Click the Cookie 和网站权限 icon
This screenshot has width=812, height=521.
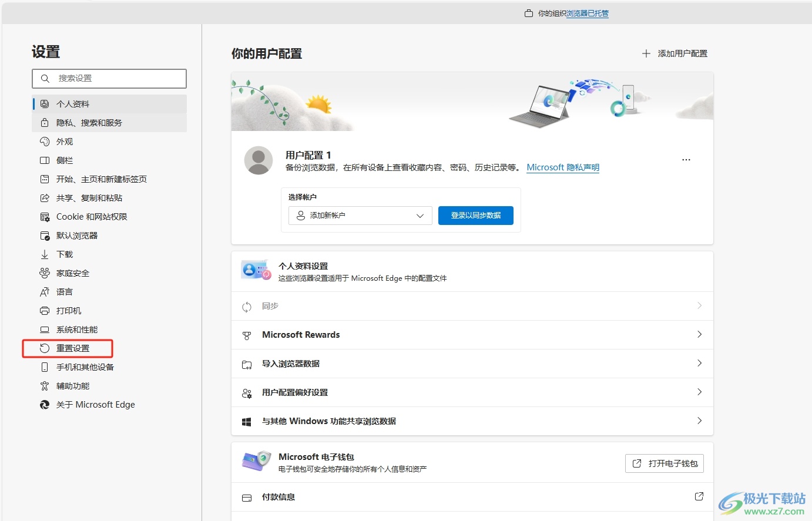(x=45, y=217)
